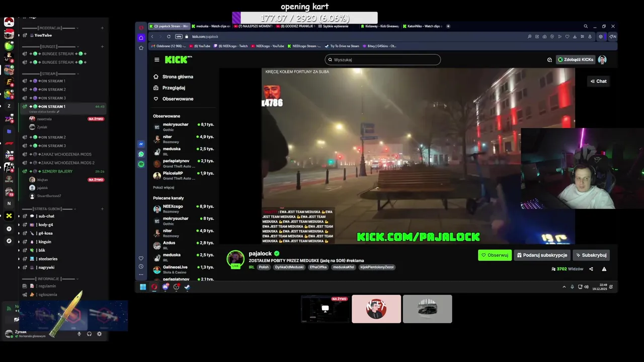Add a channel to the BUNGEE category
644x362 pixels.
102,47
